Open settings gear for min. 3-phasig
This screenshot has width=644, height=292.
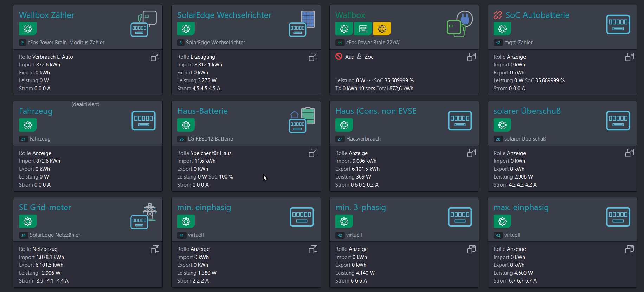344,221
